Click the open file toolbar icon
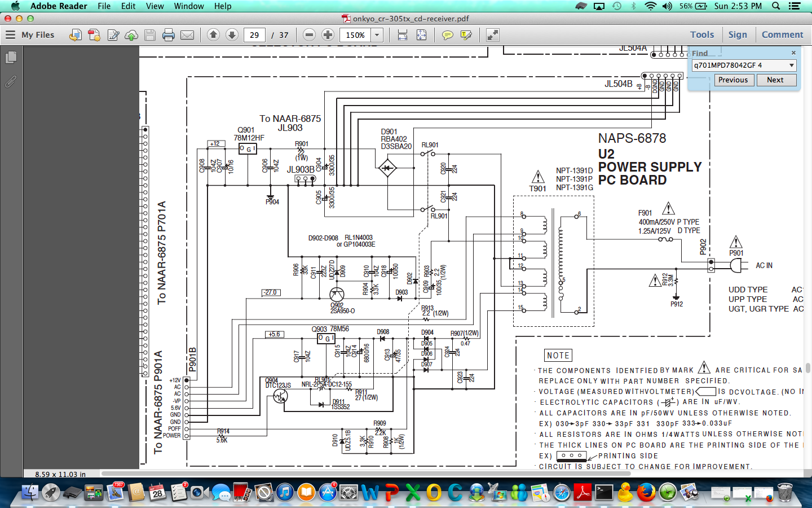Viewport: 812px width, 508px height. click(x=75, y=35)
